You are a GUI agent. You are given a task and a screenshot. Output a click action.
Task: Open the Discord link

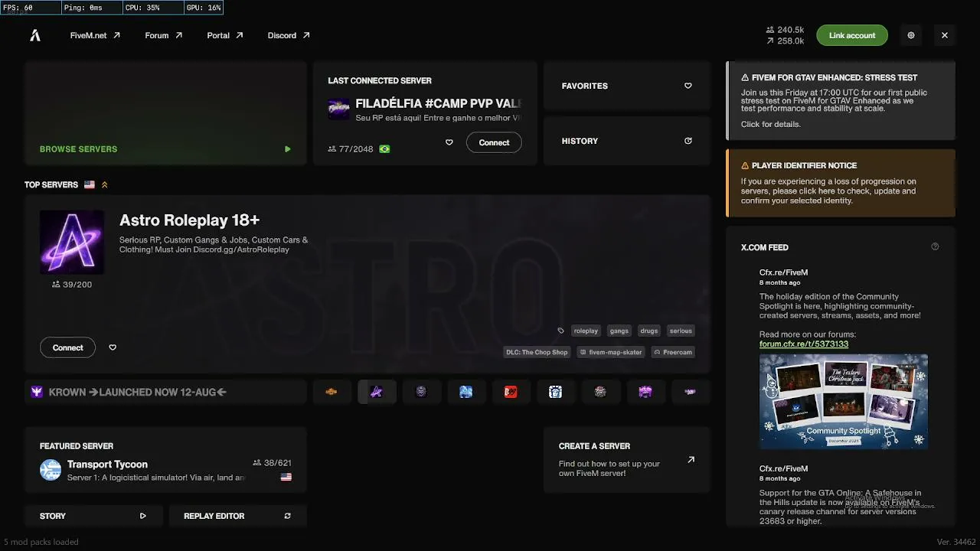[289, 35]
